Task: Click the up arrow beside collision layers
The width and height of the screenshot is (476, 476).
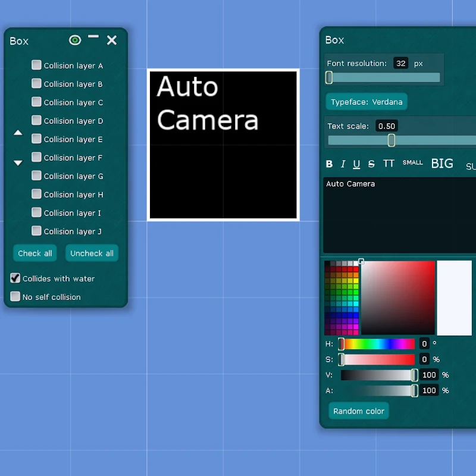Action: click(x=18, y=132)
